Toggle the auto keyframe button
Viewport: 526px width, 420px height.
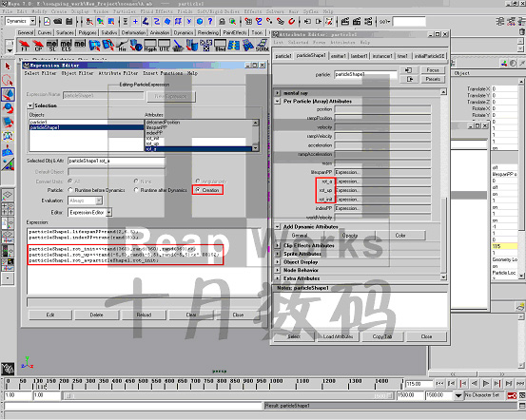pos(512,395)
